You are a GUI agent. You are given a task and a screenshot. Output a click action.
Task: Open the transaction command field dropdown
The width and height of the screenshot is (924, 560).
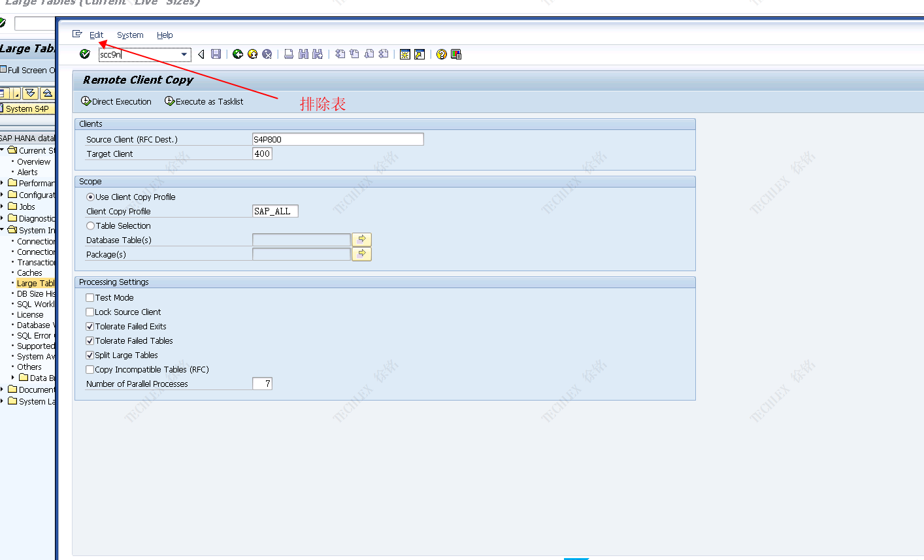point(184,55)
